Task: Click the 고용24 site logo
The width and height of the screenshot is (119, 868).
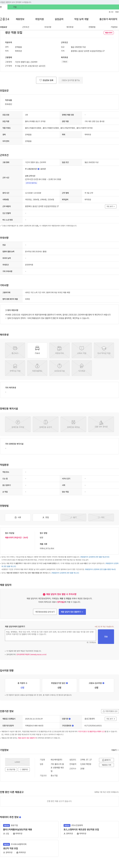Action: point(5,19)
